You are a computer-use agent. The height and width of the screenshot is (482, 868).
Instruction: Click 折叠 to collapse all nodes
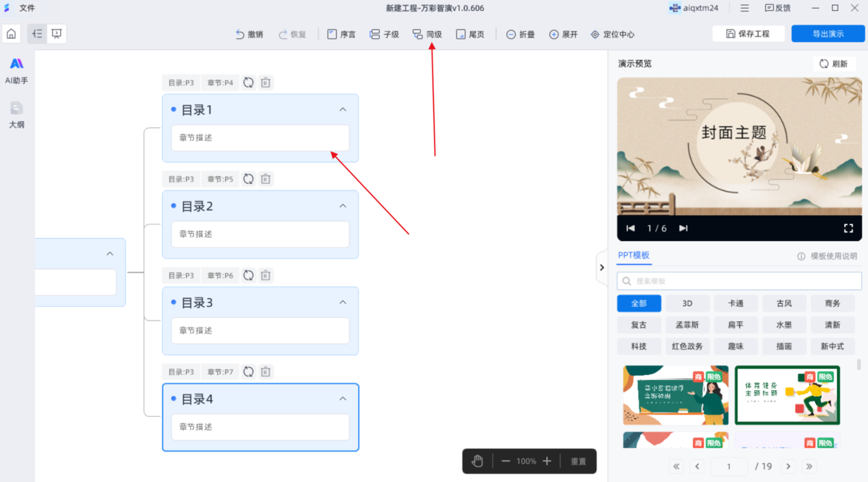tap(520, 34)
